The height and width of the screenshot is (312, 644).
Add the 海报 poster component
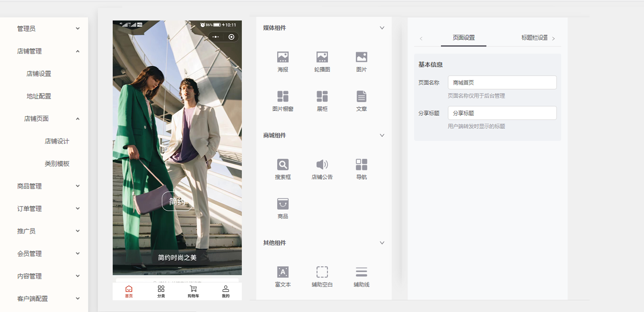click(283, 62)
